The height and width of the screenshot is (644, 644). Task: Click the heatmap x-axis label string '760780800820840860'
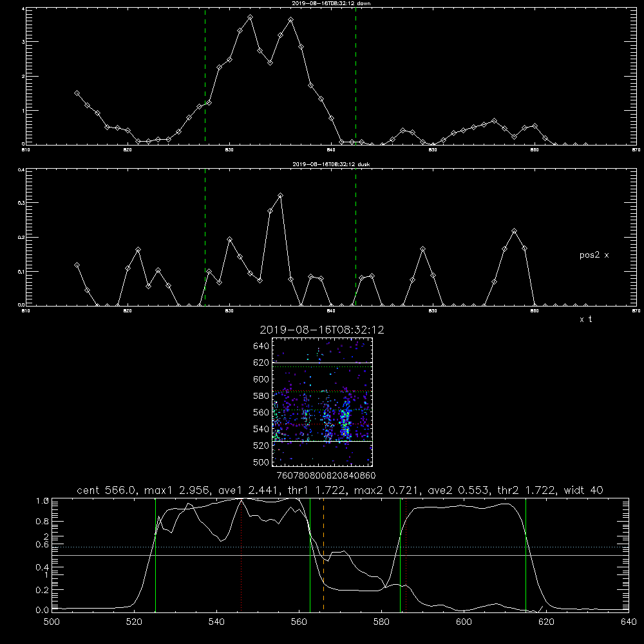pyautogui.click(x=326, y=476)
